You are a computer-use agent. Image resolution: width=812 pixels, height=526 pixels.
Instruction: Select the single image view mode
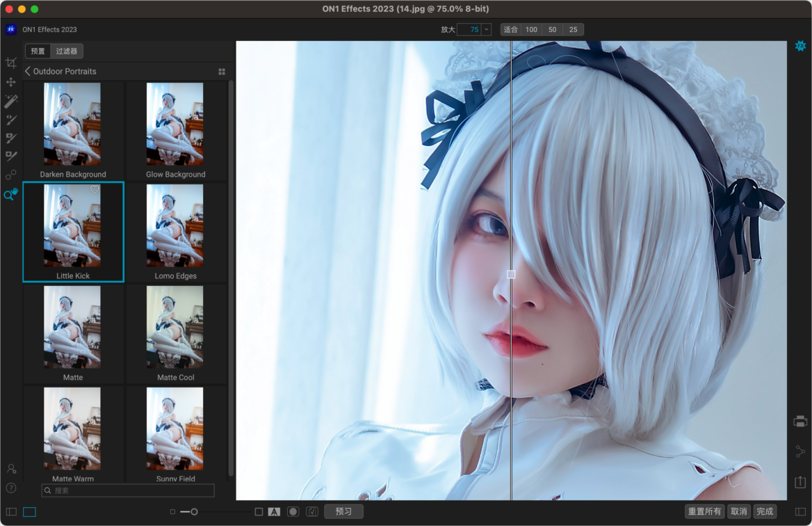[x=29, y=512]
